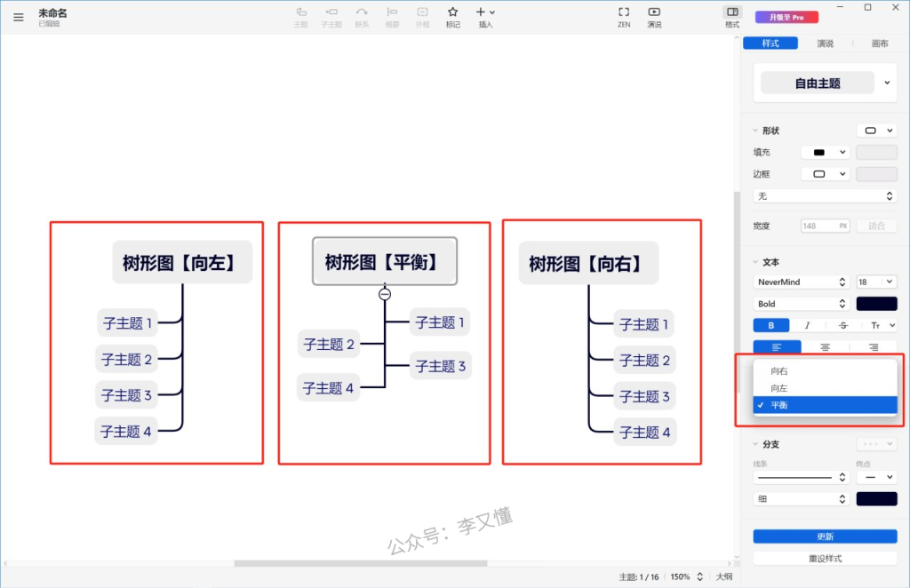This screenshot has width=910, height=588.
Task: Click the 标记 star icon in toolbar
Action: (453, 12)
